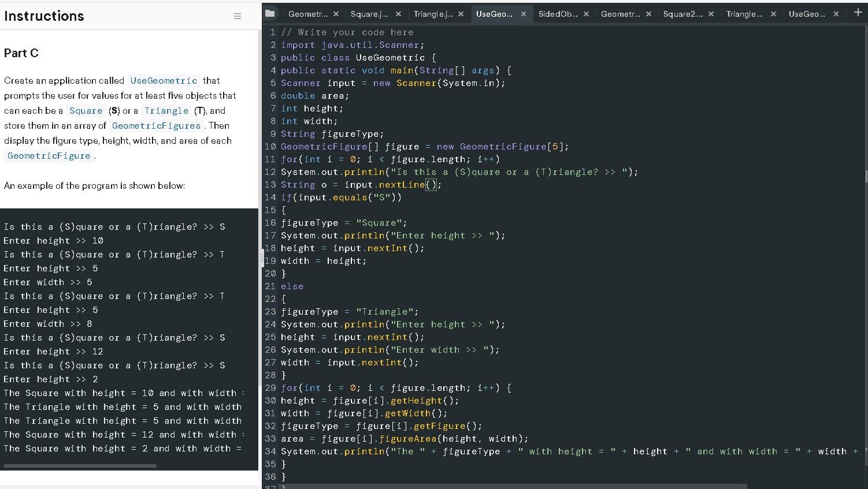Close the Triangle... tab next to Square2...

click(x=773, y=14)
